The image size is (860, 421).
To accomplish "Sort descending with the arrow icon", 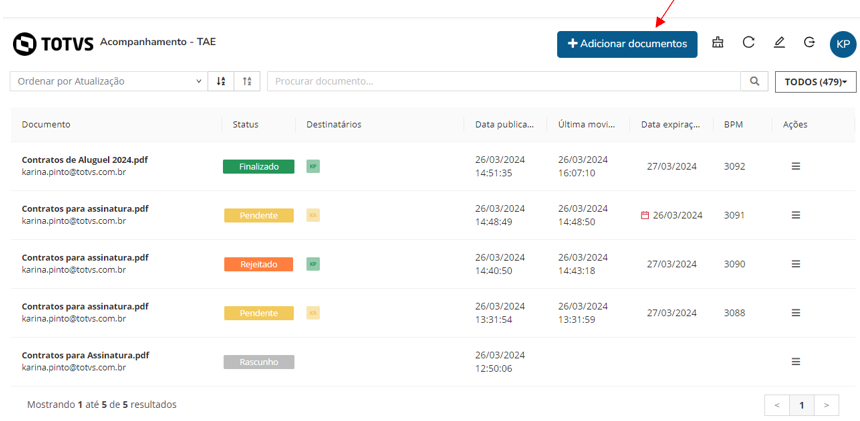I will pos(221,81).
